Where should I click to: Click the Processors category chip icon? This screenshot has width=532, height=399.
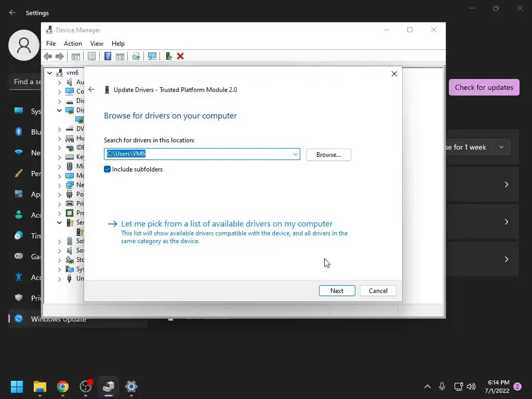click(x=70, y=212)
